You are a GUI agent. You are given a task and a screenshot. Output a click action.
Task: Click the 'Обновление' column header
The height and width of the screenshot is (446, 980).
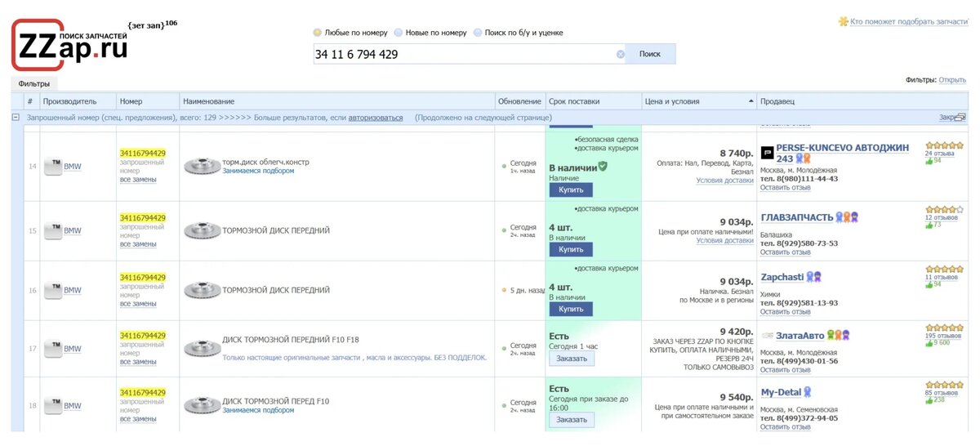[520, 101]
